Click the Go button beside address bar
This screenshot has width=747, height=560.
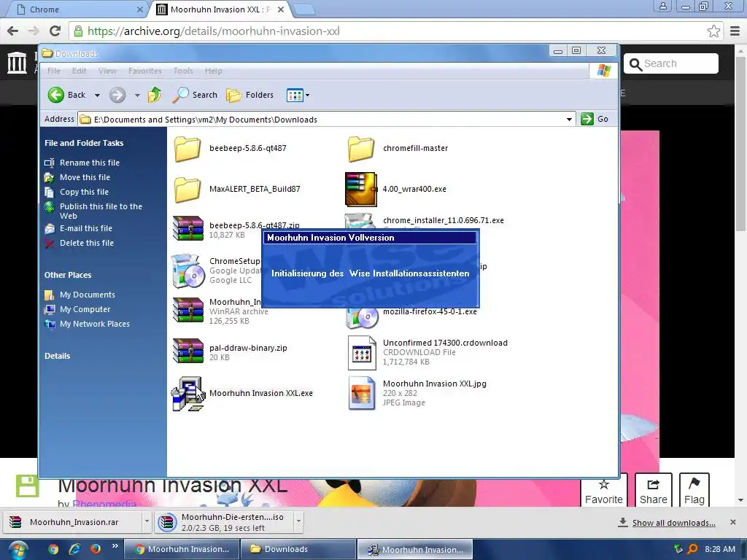point(595,119)
